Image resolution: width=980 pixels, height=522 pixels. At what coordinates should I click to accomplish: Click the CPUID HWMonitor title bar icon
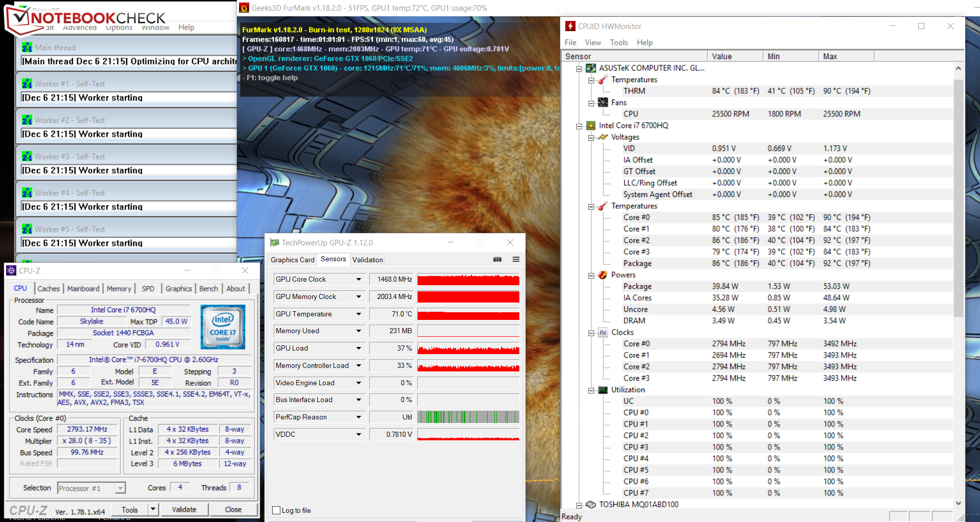pyautogui.click(x=570, y=26)
